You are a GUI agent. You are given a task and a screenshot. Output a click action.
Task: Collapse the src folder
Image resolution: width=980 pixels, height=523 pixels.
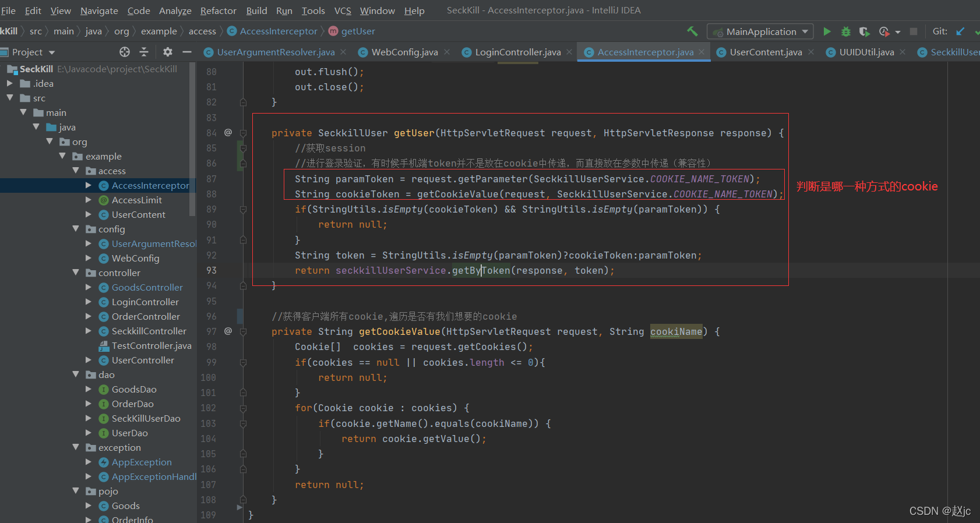(9, 98)
